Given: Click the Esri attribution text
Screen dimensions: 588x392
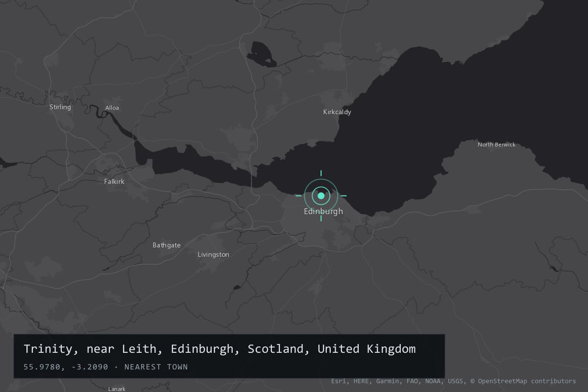Looking at the screenshot, I should 340,381.
